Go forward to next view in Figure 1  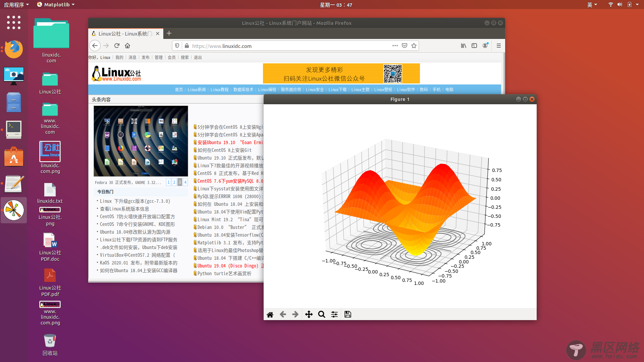[295, 314]
